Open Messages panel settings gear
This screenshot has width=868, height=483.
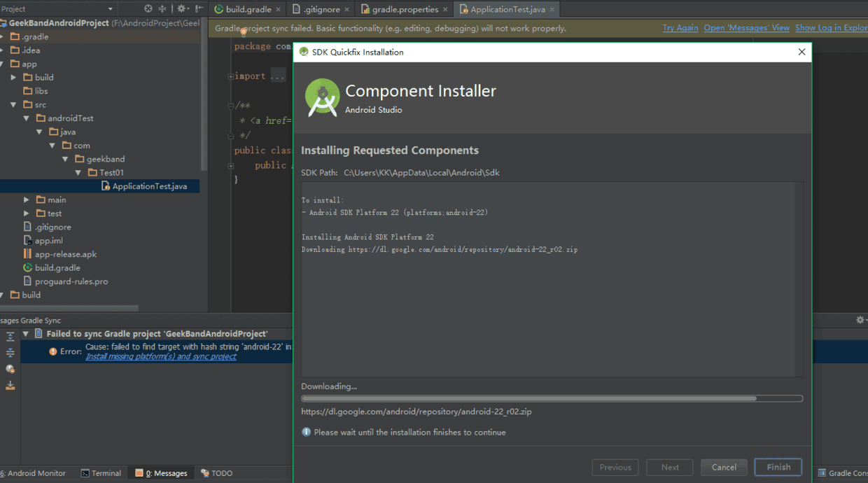pyautogui.click(x=860, y=320)
